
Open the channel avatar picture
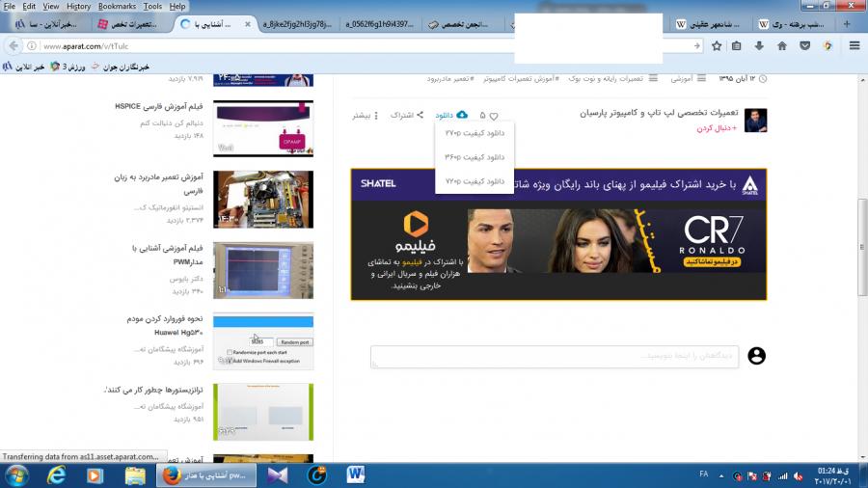coord(755,120)
